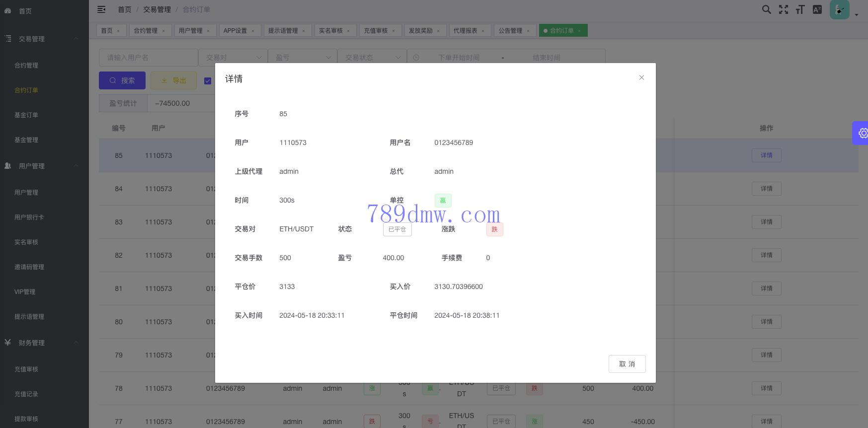Close the 用户管理 tab with its x
868x428 pixels.
pos(208,31)
